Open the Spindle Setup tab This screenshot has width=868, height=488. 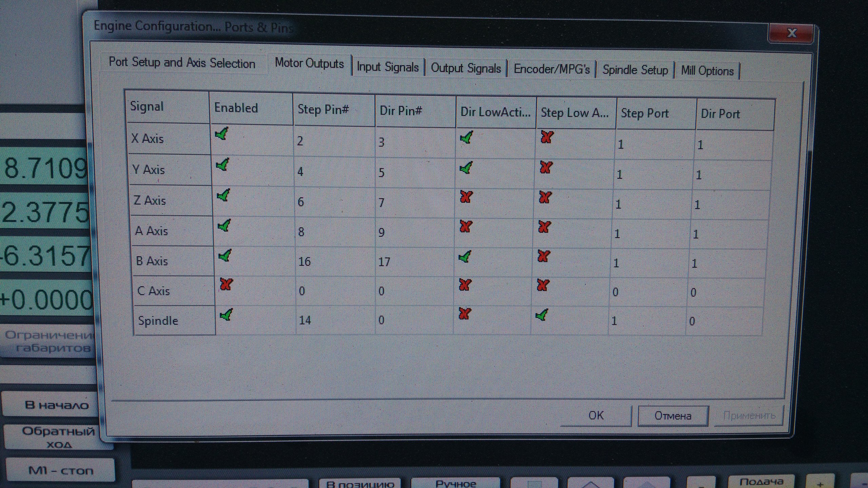pos(635,70)
